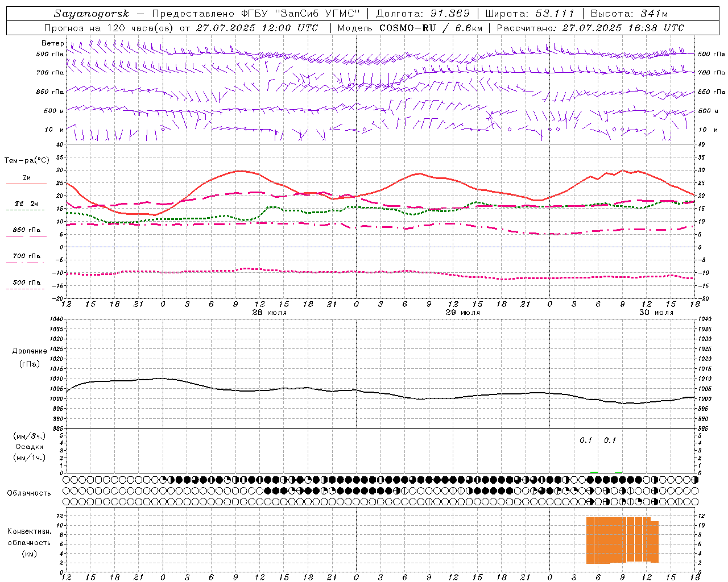This screenshot has height=582, width=728.
Task: Click the 'Ветер' wind panel label
Action: (x=52, y=43)
